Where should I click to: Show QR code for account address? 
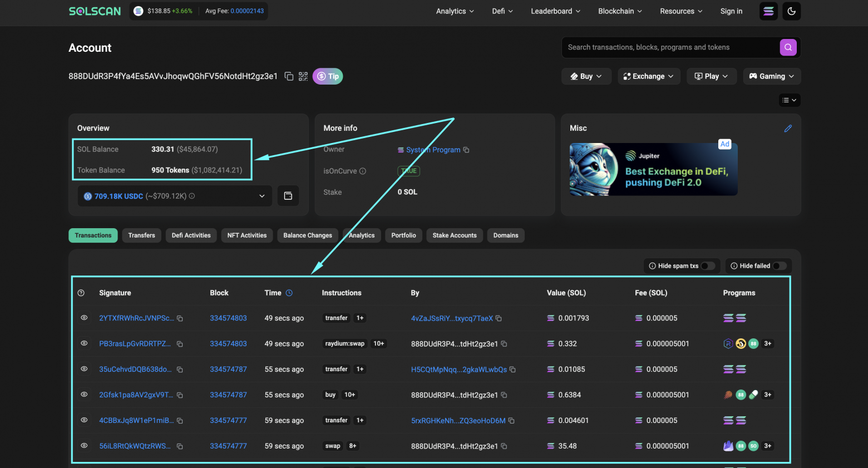[303, 76]
